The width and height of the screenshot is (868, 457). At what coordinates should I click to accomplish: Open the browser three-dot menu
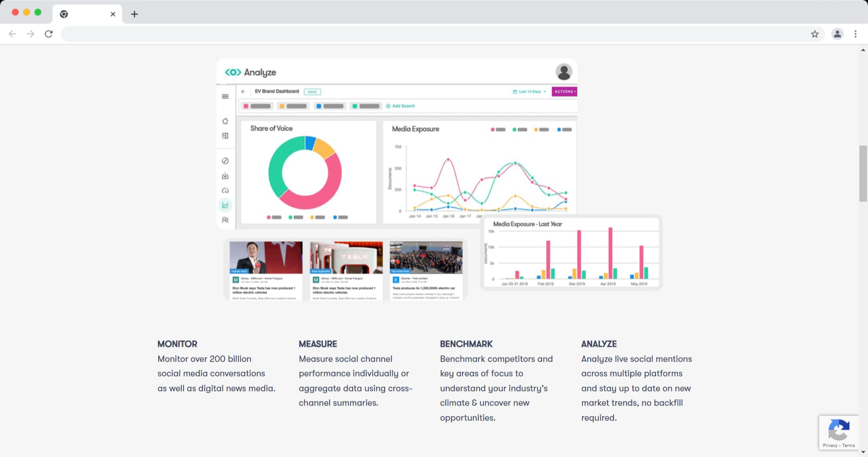click(x=855, y=34)
